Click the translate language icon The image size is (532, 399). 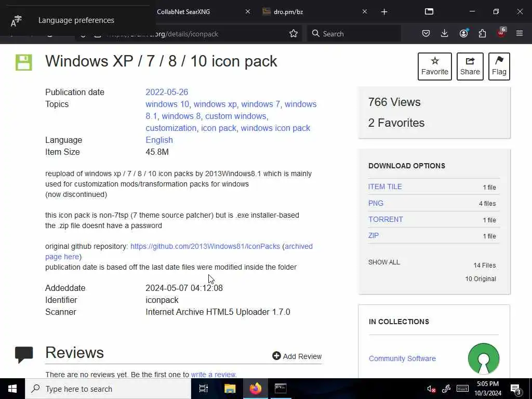tap(16, 21)
